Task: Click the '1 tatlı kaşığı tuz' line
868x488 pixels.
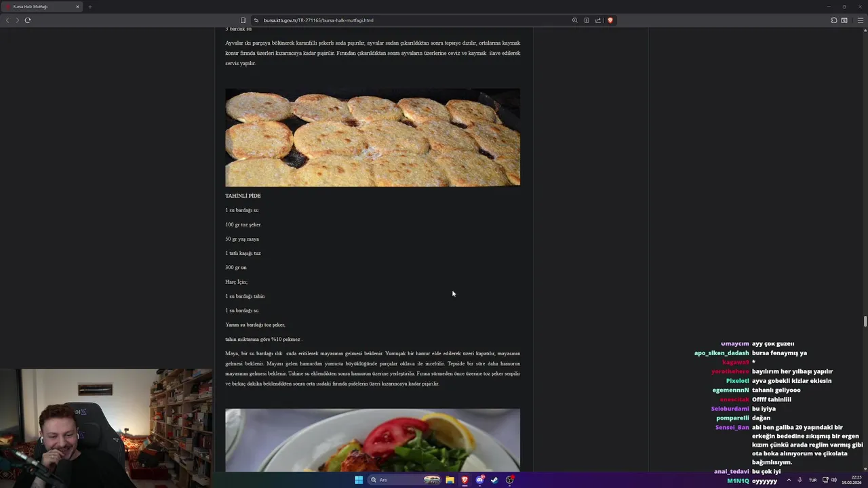Action: [x=243, y=253]
